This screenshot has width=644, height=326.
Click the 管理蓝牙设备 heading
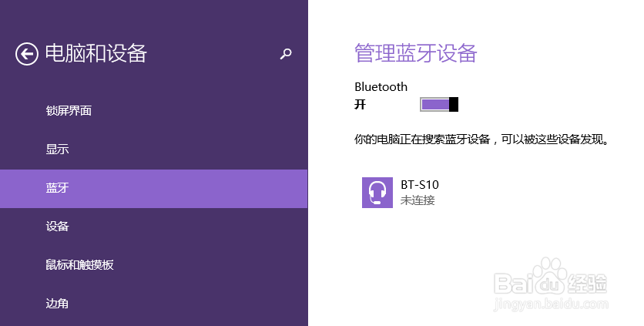[x=416, y=53]
